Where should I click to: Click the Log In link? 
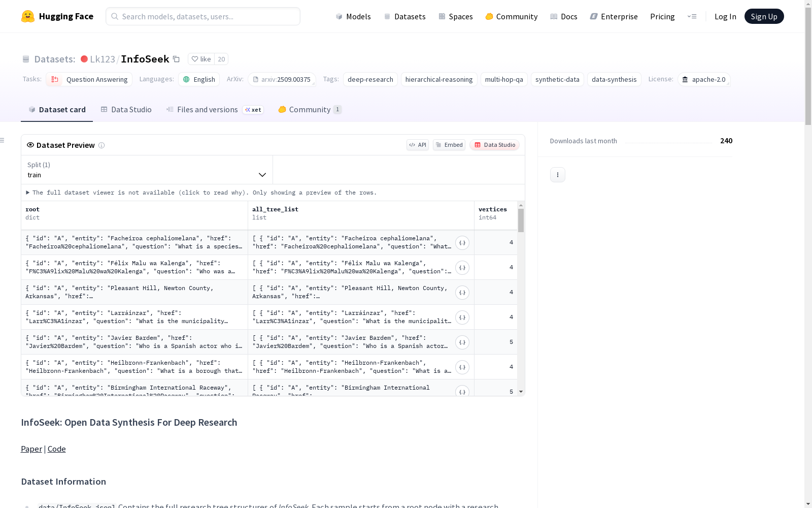[x=725, y=17]
